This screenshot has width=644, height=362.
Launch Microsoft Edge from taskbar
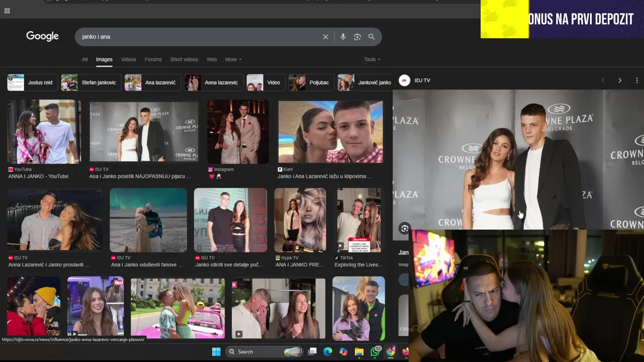coord(328,351)
